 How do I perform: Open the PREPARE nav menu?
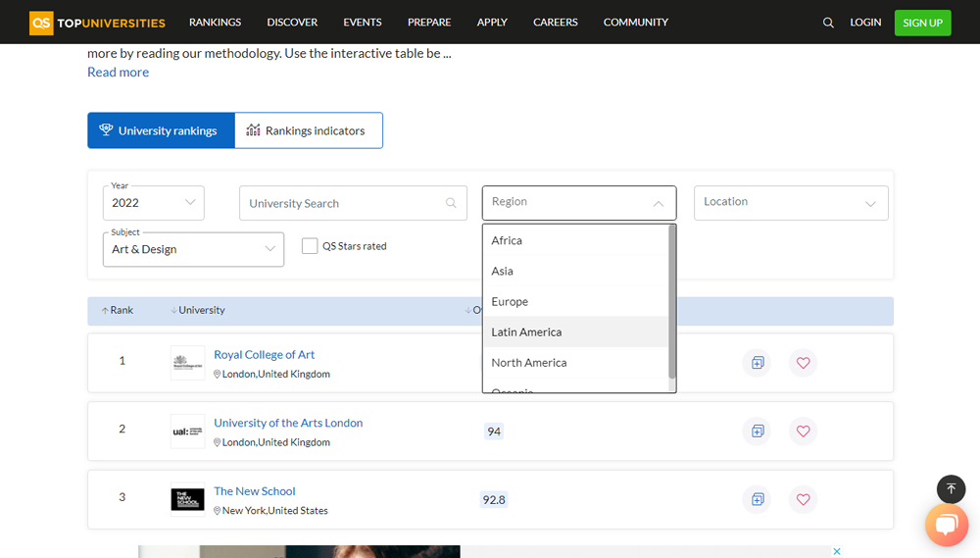tap(429, 23)
